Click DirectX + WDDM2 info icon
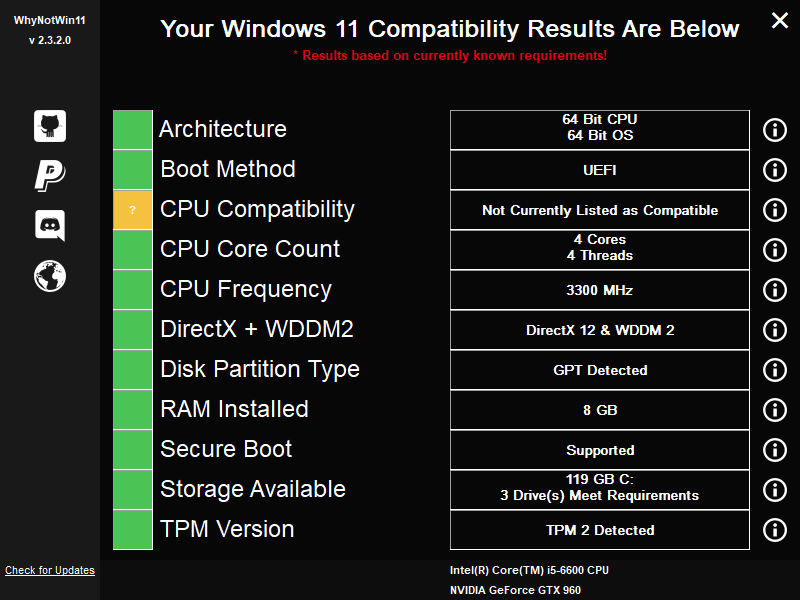 click(x=774, y=330)
